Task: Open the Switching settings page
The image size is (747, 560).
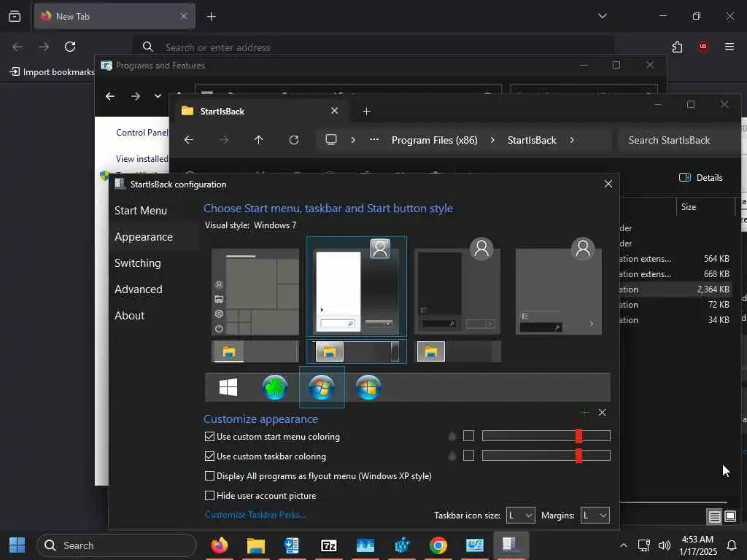Action: point(138,262)
